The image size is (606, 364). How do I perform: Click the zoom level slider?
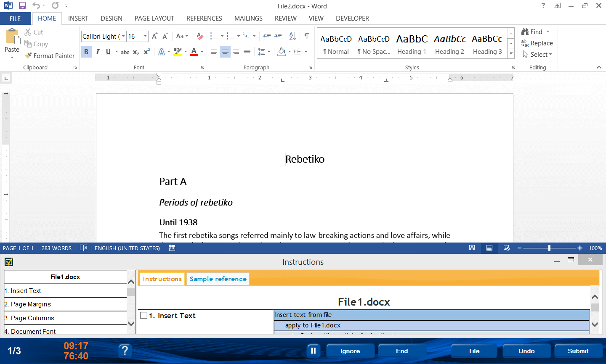coord(549,248)
